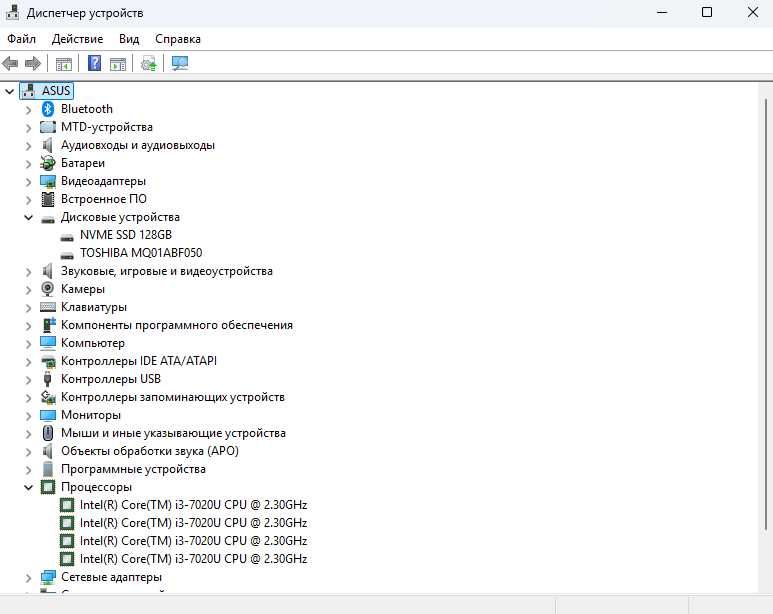Click the Процессоры chip icon

click(x=48, y=487)
